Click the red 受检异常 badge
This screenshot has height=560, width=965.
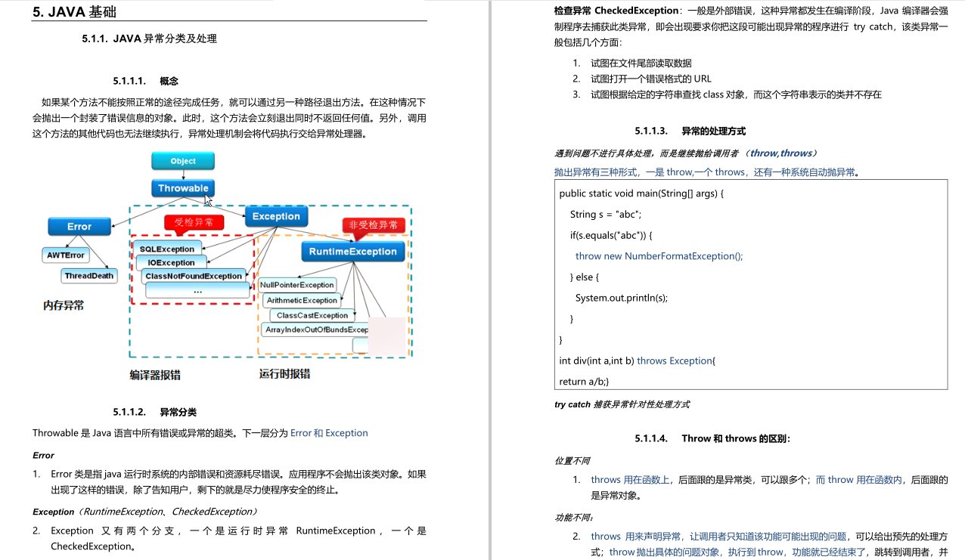(195, 221)
